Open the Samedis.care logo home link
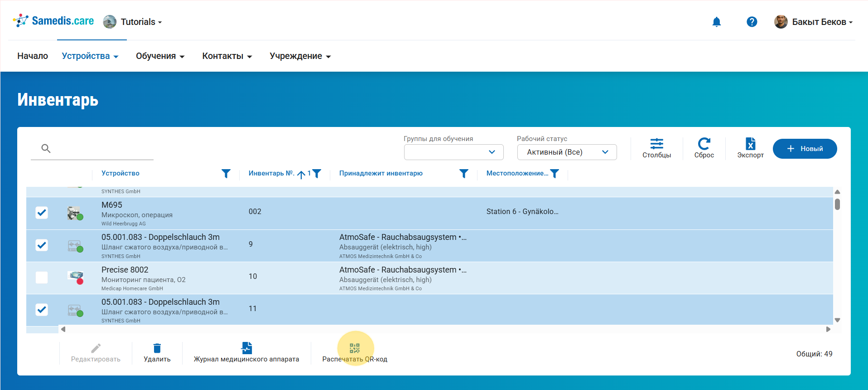This screenshot has width=868, height=390. pos(53,21)
